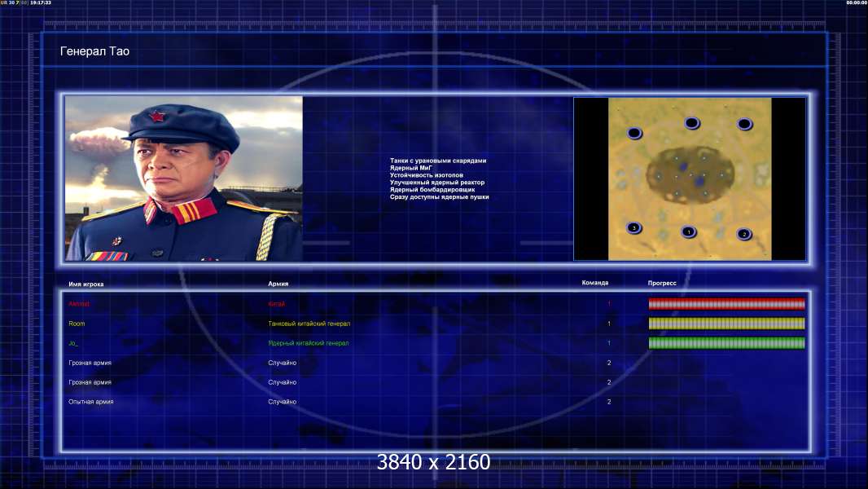
Task: Click the red first player name row
Action: tap(79, 303)
